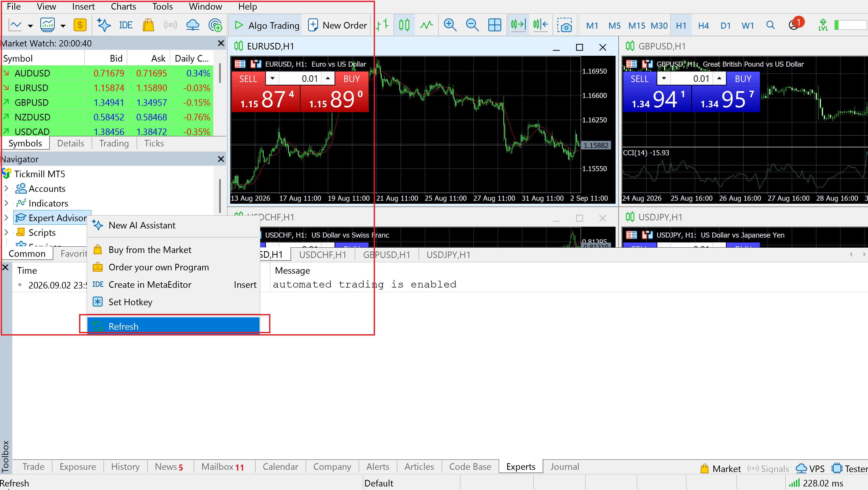This screenshot has height=490, width=868.
Task: Open the search magnifier in the toolbar
Action: coord(770,25)
